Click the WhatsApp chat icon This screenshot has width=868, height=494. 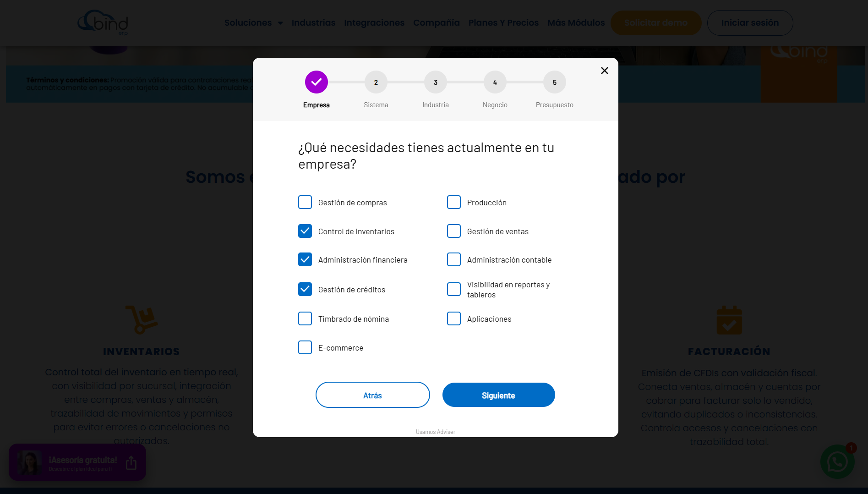pyautogui.click(x=837, y=462)
